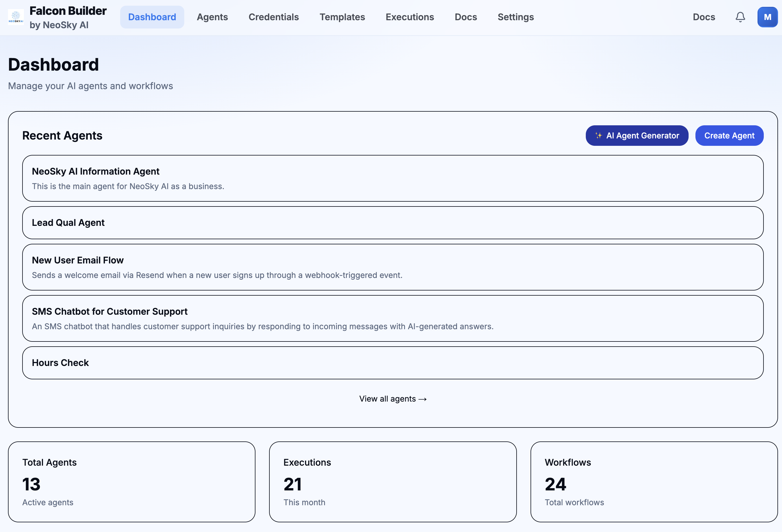Click the Falcon Builder brand title
The image size is (782, 532).
pyautogui.click(x=68, y=11)
